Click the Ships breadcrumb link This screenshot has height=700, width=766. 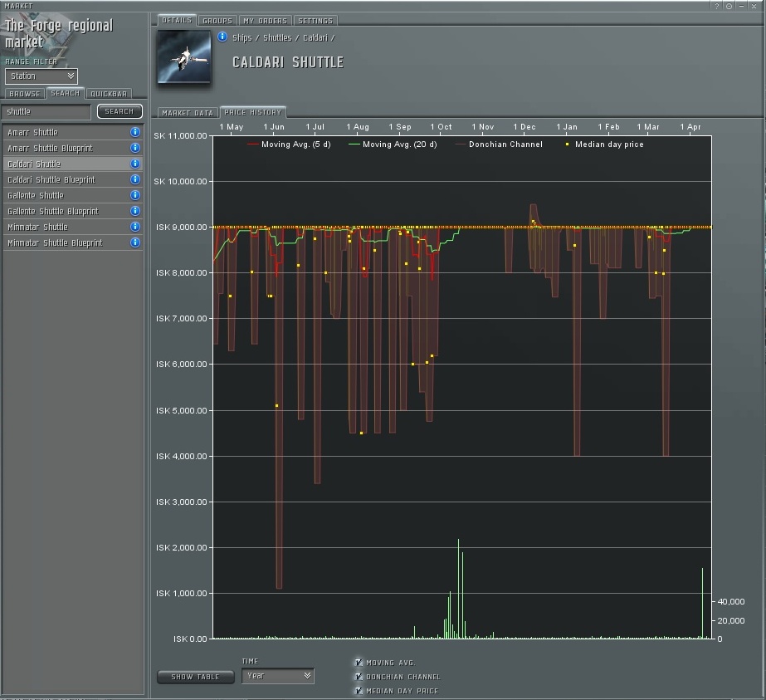click(x=242, y=37)
